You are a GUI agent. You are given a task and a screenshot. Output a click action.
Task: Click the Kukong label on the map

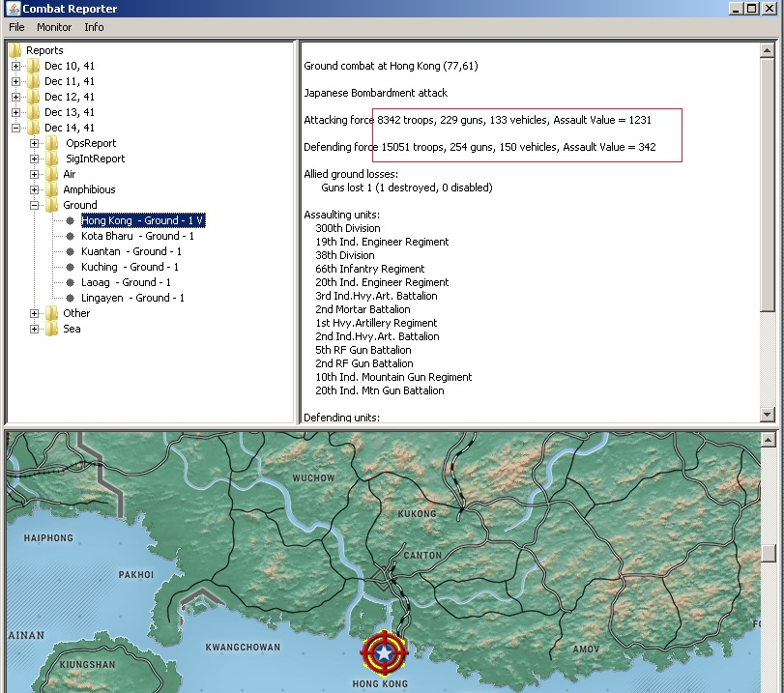[x=417, y=514]
